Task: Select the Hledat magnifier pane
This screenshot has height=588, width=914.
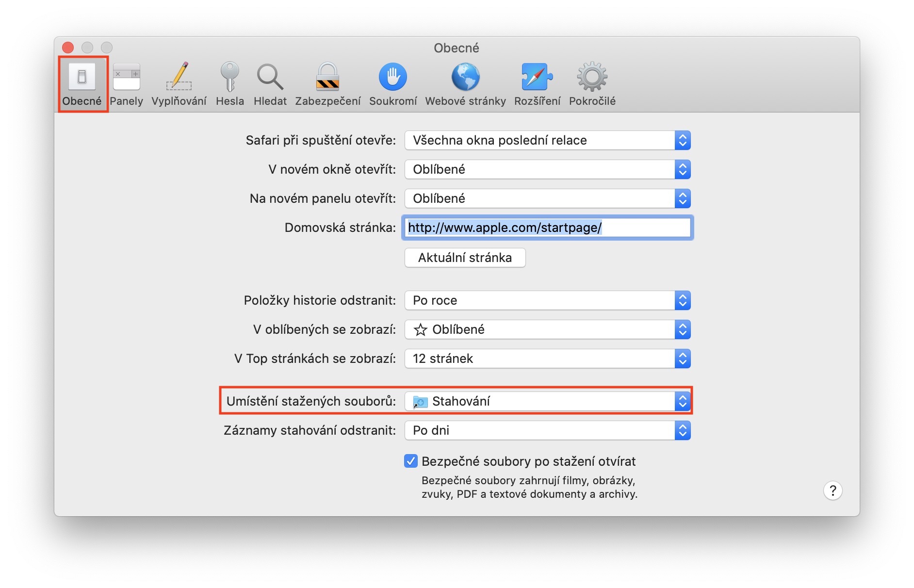Action: pyautogui.click(x=270, y=84)
